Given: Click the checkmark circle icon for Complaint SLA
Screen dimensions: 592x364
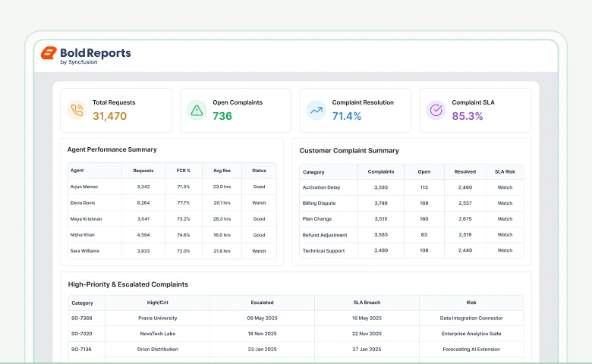Looking at the screenshot, I should pos(436,110).
